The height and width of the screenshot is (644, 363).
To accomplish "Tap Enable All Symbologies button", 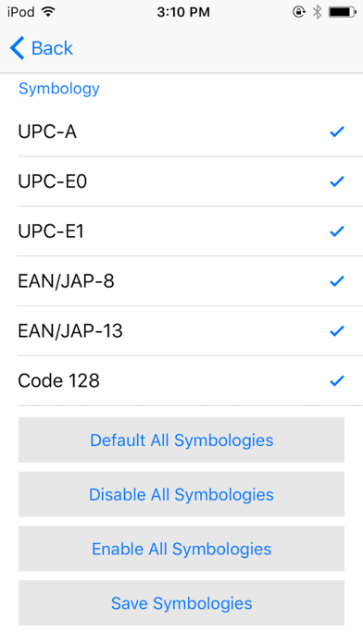I will (x=181, y=549).
